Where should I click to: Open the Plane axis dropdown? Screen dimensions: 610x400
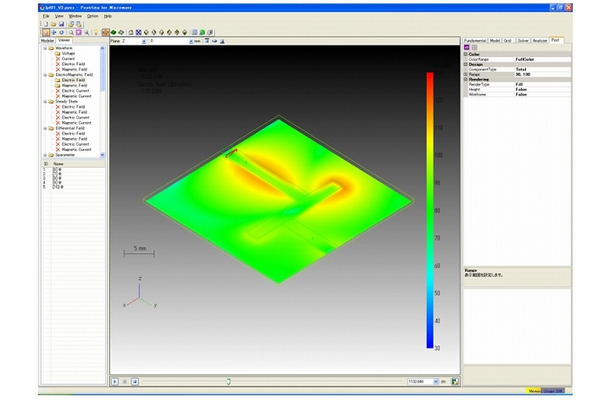pos(144,41)
